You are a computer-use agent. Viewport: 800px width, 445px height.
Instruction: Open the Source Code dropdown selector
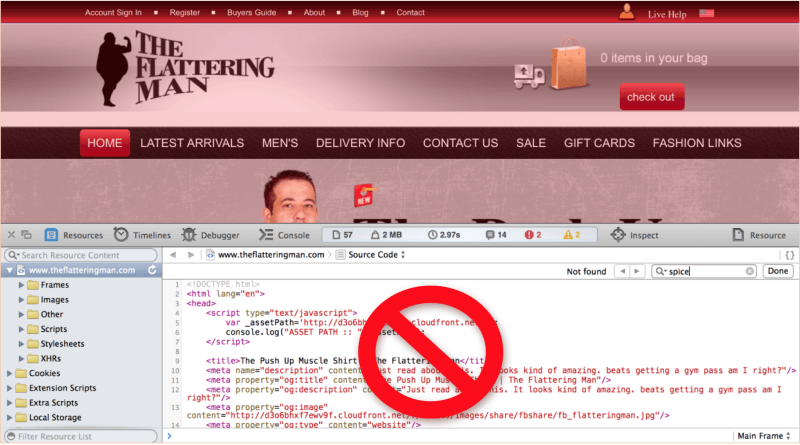click(x=375, y=255)
